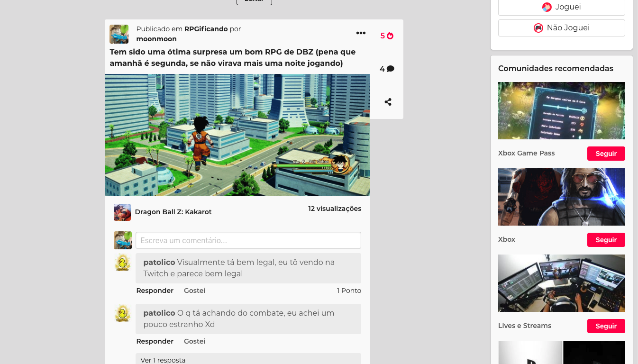638x364 pixels.
Task: Click the 1 Ponto score text
Action: tap(349, 291)
